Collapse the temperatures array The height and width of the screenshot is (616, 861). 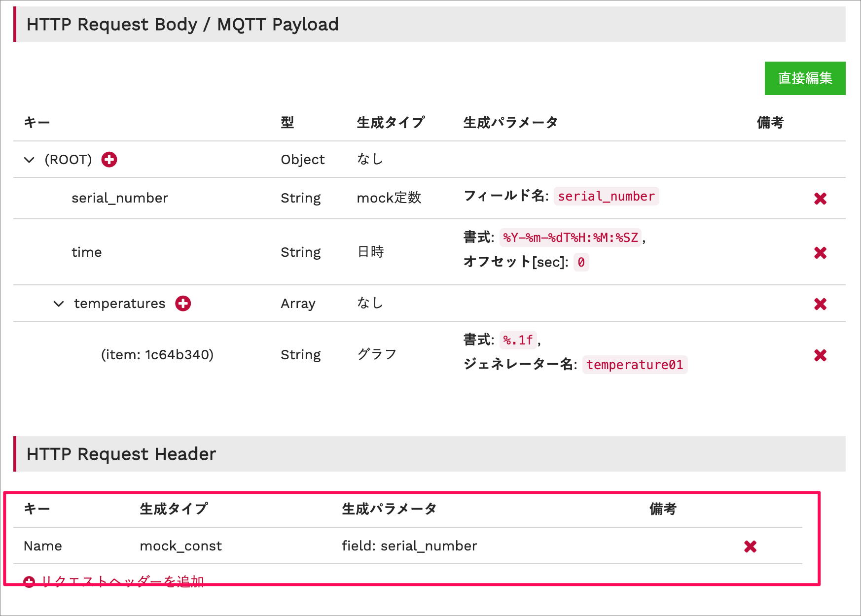(59, 304)
